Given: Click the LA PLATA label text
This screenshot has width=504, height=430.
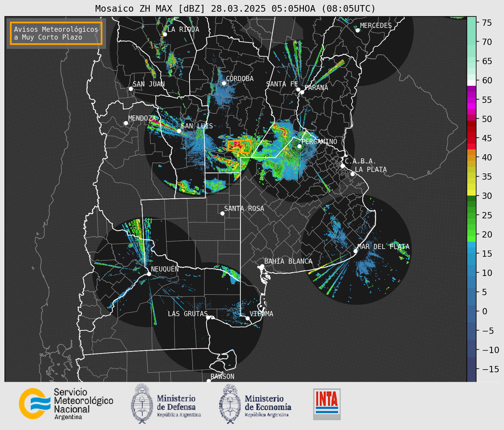Looking at the screenshot, I should (x=371, y=169).
